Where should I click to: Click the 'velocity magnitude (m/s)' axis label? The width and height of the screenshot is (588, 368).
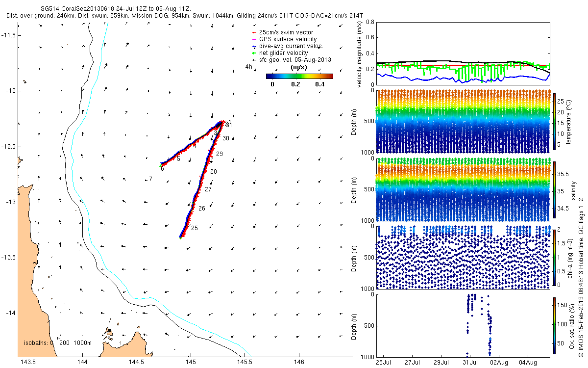(360, 54)
